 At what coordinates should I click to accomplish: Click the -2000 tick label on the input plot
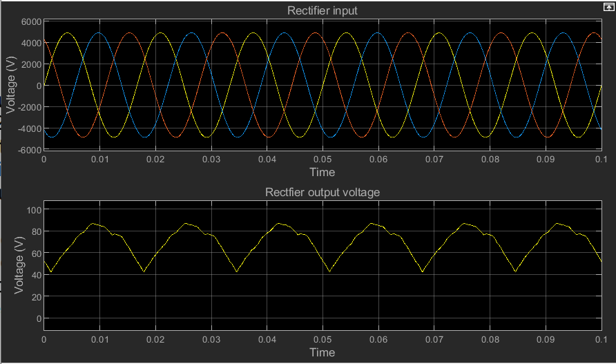[x=30, y=107]
